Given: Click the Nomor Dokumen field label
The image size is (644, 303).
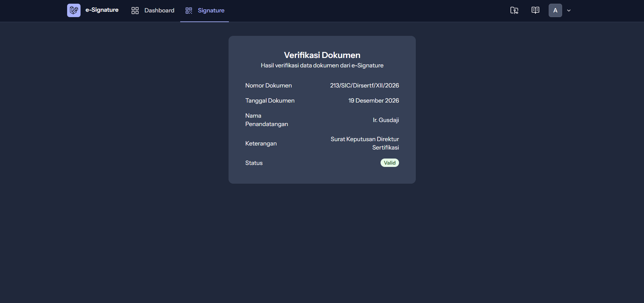Looking at the screenshot, I should [268, 85].
